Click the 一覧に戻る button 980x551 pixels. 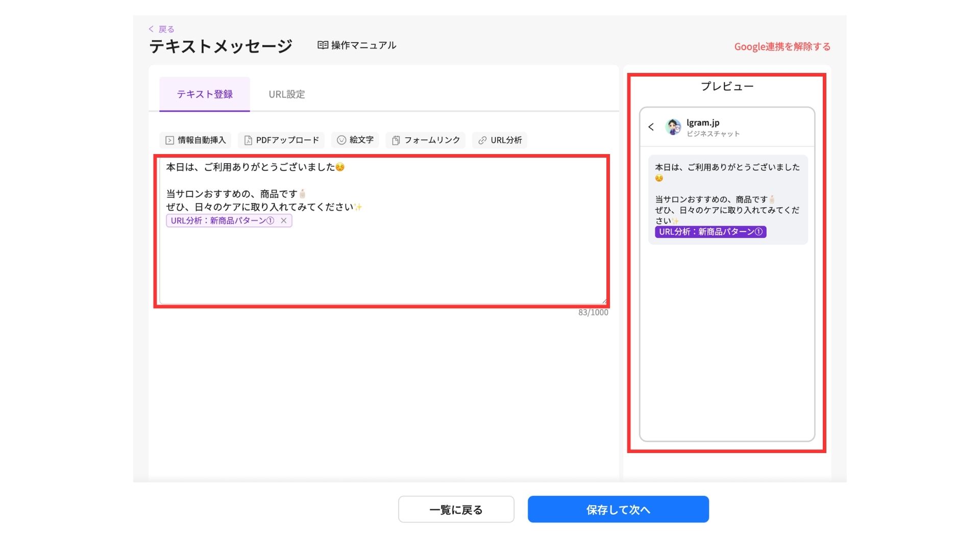click(x=456, y=510)
